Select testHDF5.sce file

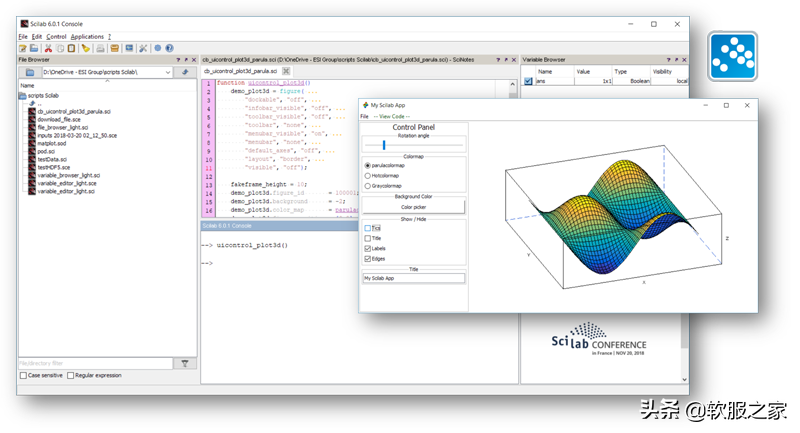[x=54, y=167]
